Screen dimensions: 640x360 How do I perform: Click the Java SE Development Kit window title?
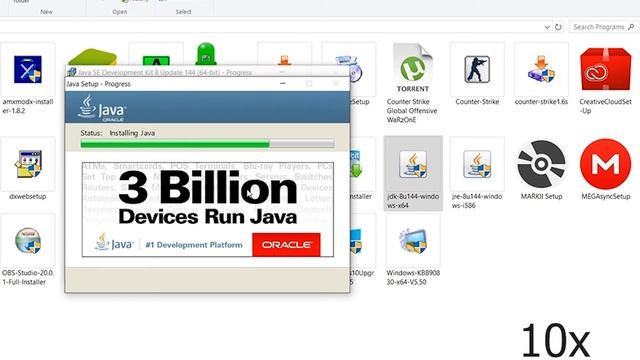tap(165, 72)
